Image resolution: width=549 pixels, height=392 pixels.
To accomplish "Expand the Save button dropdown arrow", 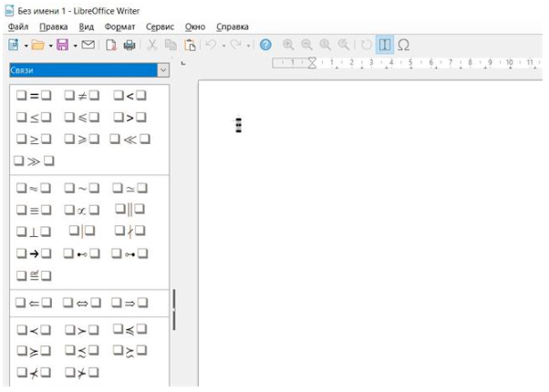I will click(x=74, y=45).
